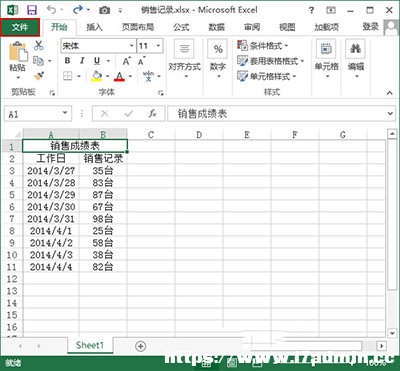Switch to the 视图 view tab
The height and width of the screenshot is (371, 400).
point(287,27)
